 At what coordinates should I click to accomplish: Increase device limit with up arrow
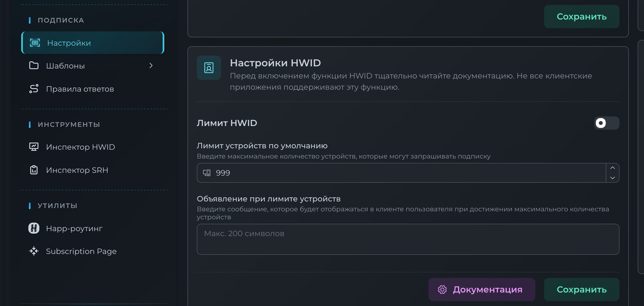coord(612,168)
